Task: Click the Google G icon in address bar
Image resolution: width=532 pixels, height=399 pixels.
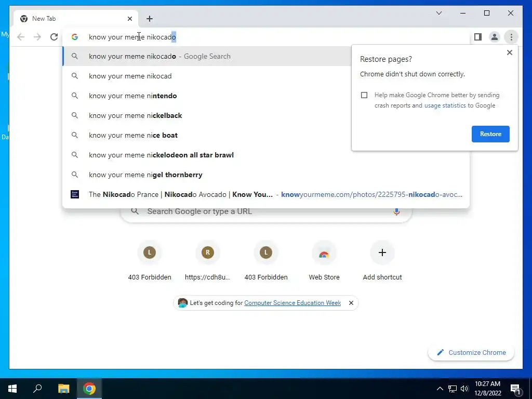Action: (75, 37)
